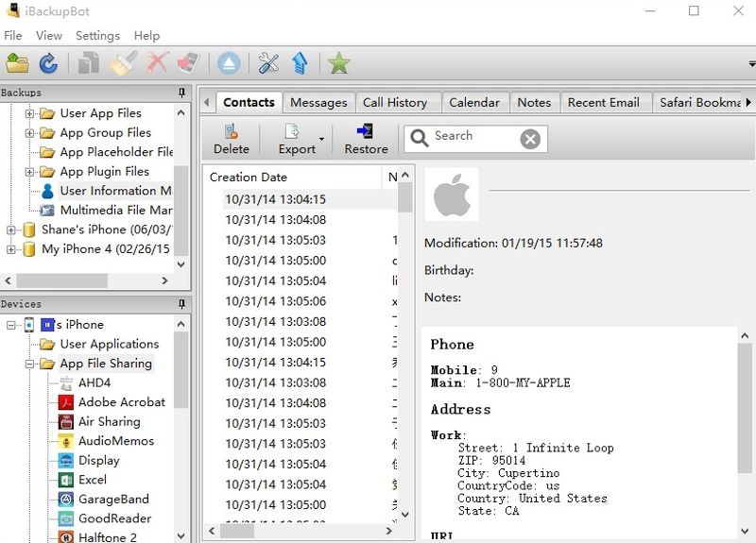Pin the Devices panel
Screen dimensions: 756x543
181,303
